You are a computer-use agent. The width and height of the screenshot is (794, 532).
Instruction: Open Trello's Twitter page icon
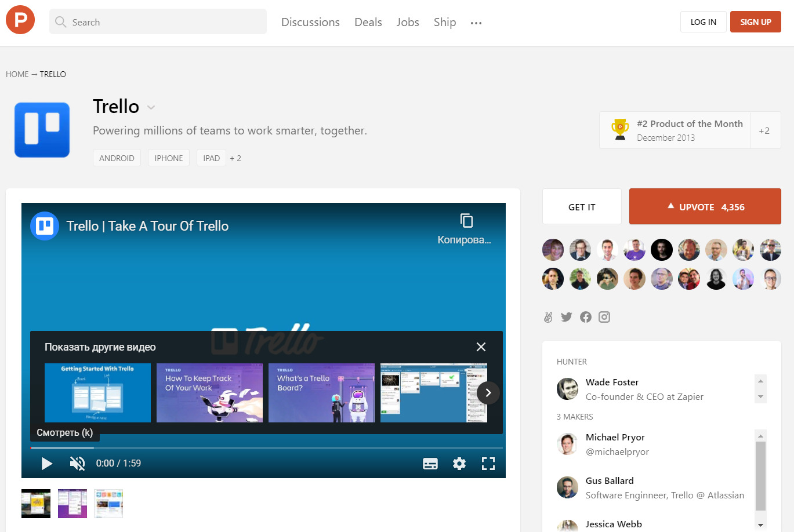[x=567, y=317]
